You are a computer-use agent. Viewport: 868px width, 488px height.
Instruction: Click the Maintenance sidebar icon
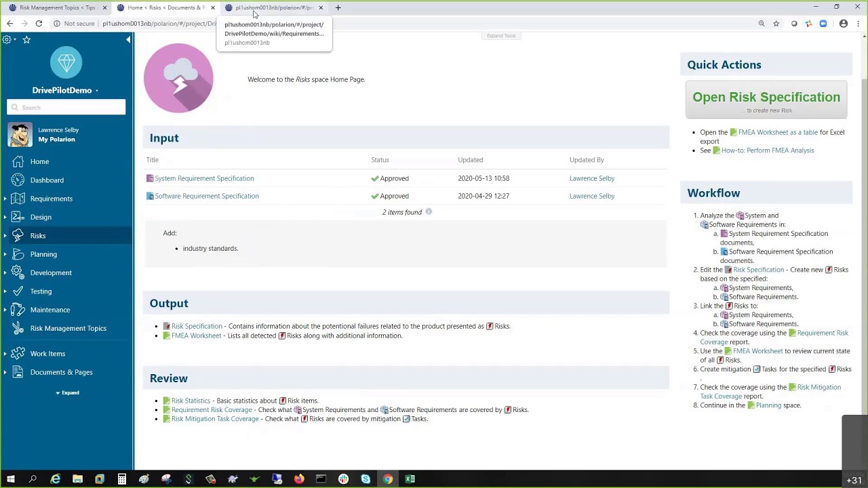point(18,310)
